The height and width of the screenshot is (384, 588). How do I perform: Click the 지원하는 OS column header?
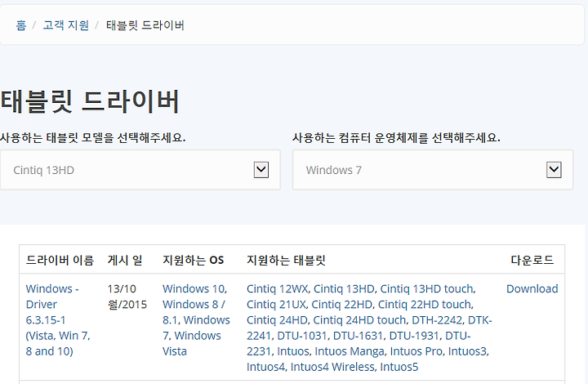click(x=193, y=261)
